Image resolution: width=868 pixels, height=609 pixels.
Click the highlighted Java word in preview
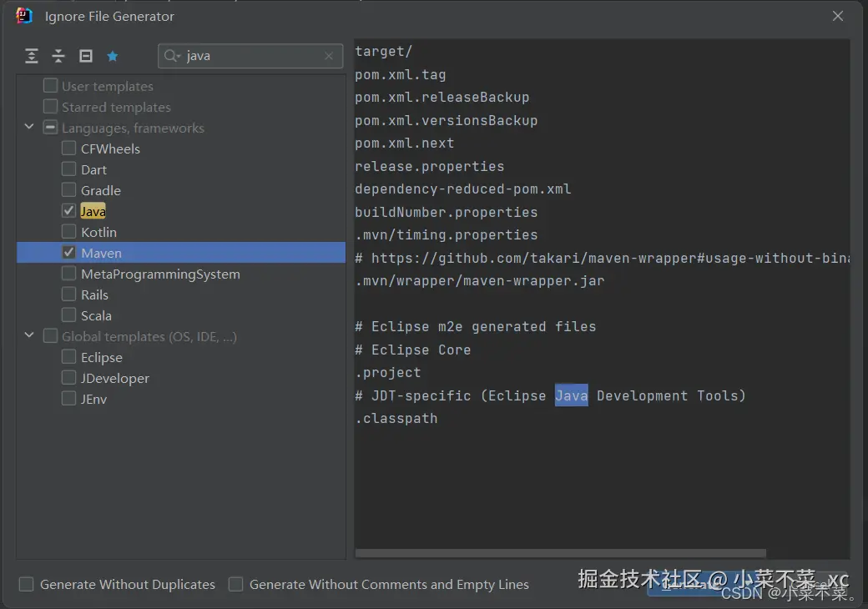coord(571,395)
